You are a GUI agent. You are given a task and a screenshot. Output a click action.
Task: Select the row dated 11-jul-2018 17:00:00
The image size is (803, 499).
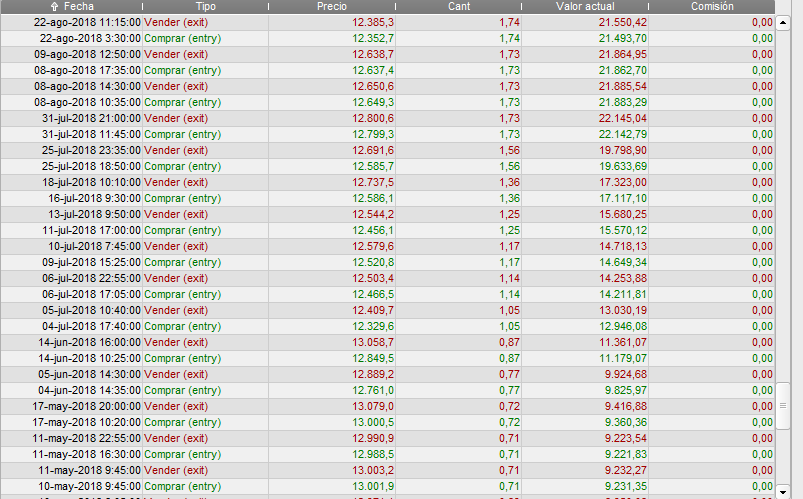tap(387, 231)
